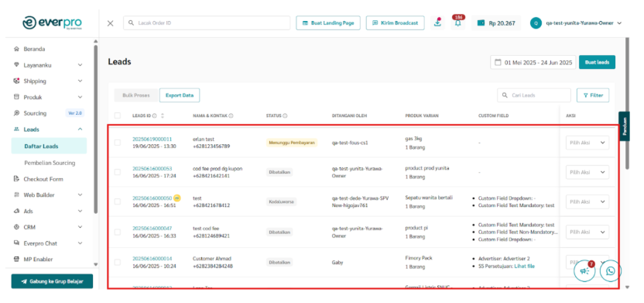Click the Layananku diamond icon
This screenshot has height=303, width=644.
tap(16, 65)
